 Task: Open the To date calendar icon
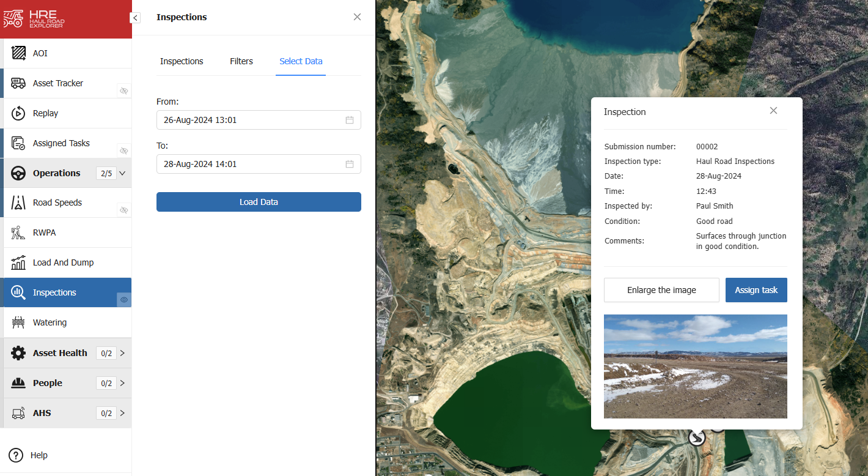350,164
